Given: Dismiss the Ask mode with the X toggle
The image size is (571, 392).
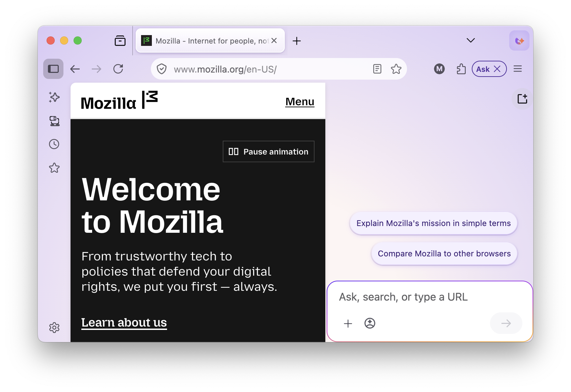Looking at the screenshot, I should [x=497, y=69].
